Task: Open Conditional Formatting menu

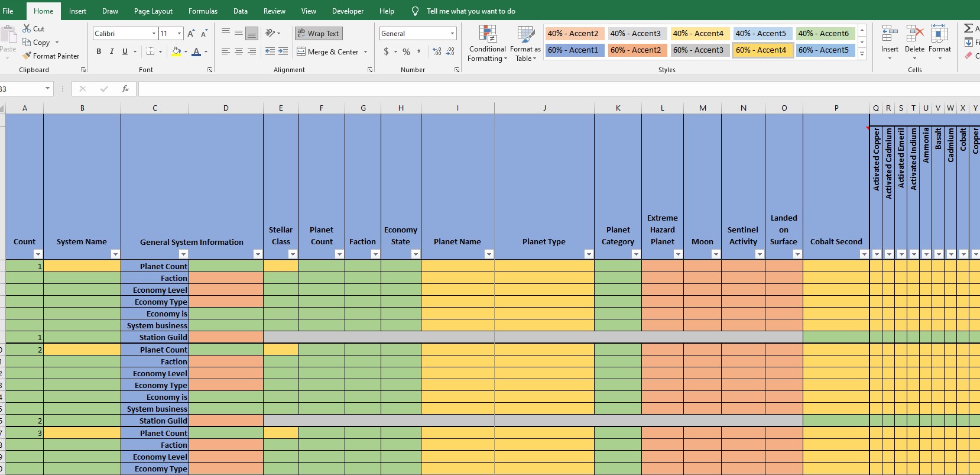Action: (488, 44)
